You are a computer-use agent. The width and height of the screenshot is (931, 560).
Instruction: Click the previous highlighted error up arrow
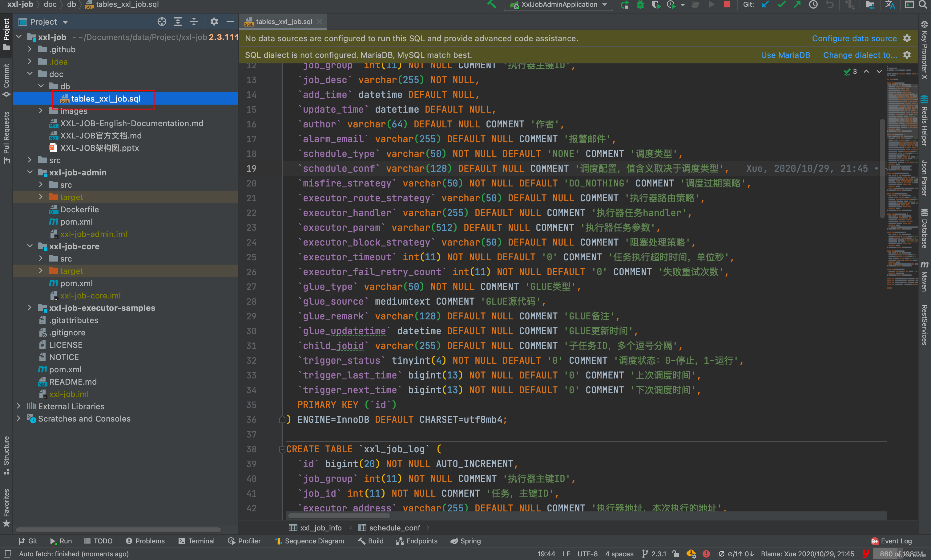point(866,72)
